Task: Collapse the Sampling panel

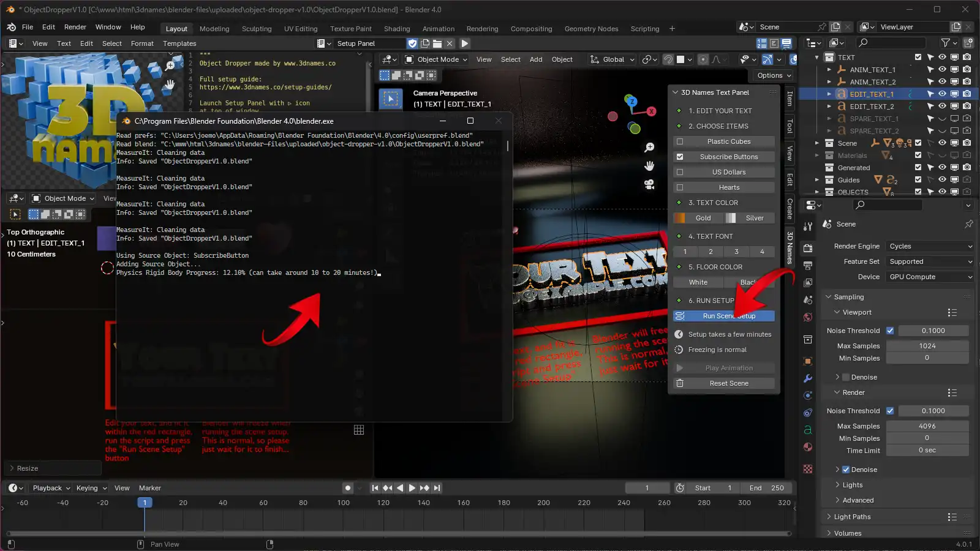Action: pyautogui.click(x=848, y=297)
